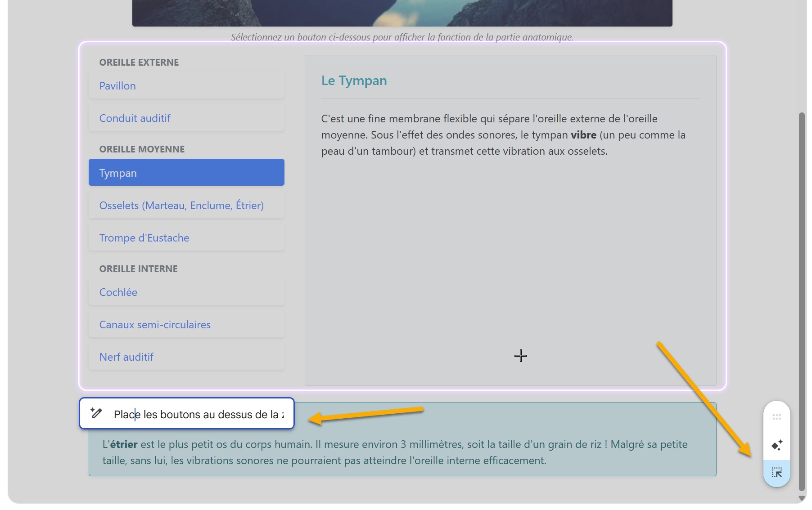Show the Canaux semi-circulaires function
Screen dimensions: 812x510
pyautogui.click(x=186, y=324)
